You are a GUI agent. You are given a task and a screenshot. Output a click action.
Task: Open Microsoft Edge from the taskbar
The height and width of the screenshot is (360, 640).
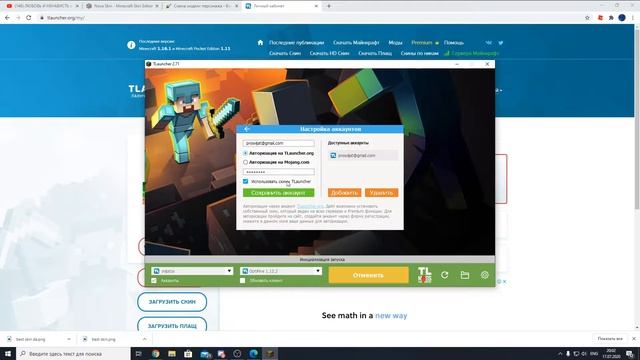pos(253,354)
